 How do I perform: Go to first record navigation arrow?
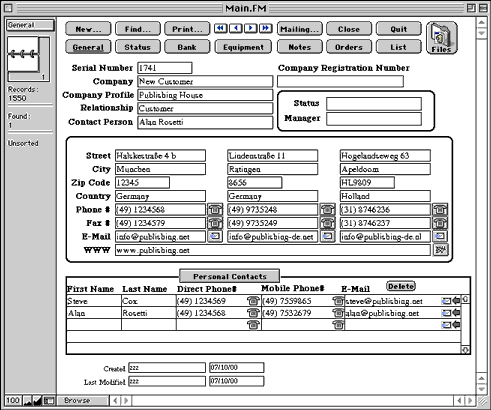click(221, 29)
